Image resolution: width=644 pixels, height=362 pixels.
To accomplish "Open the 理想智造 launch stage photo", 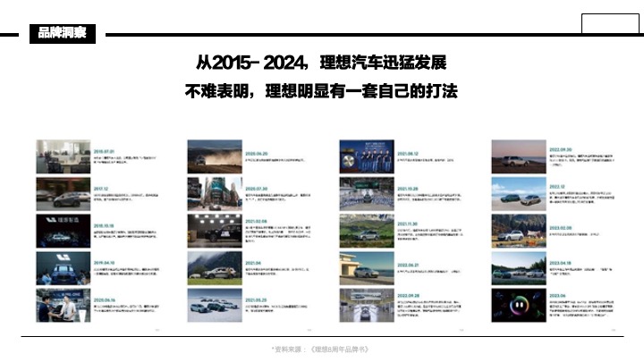I will 64,232.
